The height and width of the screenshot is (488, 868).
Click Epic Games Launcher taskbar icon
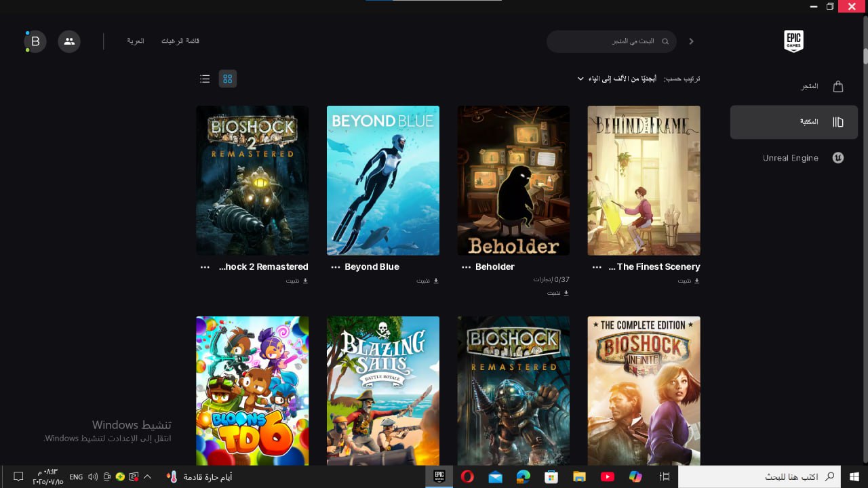439,476
